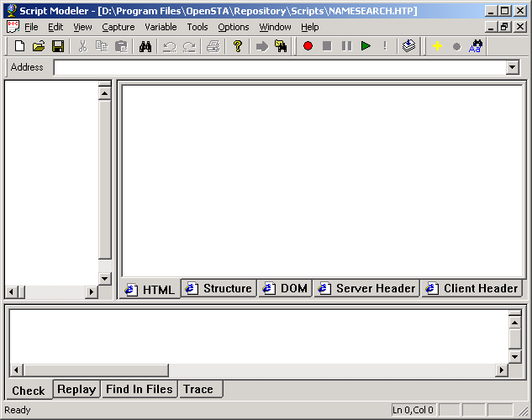
Task: Click the Script Modeler title bar icon
Action: pyautogui.click(x=12, y=11)
